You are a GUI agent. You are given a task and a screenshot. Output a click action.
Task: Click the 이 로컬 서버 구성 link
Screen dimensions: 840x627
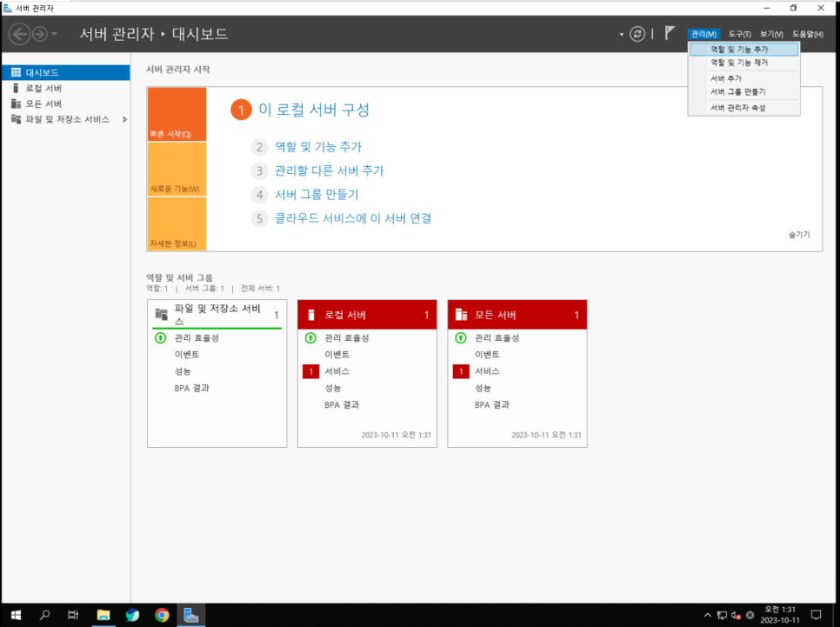(x=314, y=110)
